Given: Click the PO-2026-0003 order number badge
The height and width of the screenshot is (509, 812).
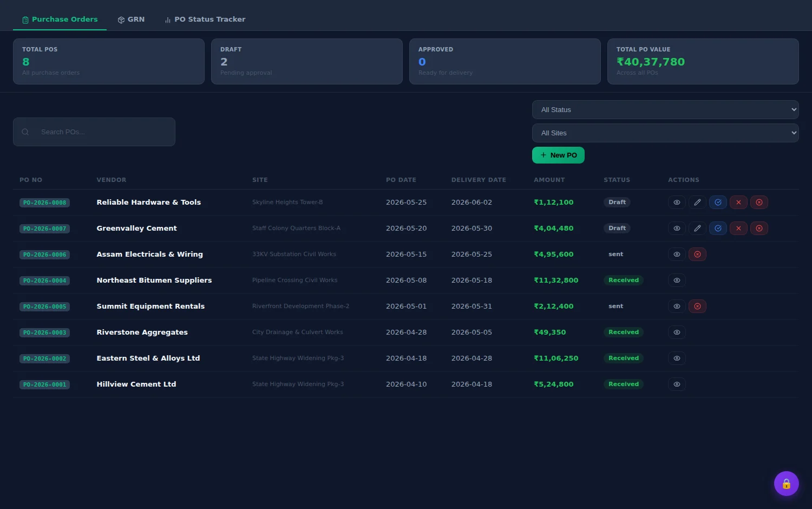Looking at the screenshot, I should click(x=44, y=332).
